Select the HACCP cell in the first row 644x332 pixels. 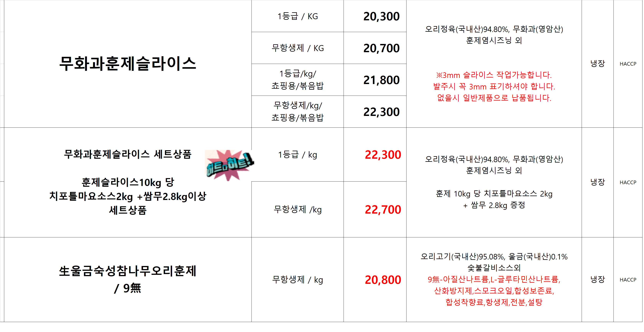point(628,64)
